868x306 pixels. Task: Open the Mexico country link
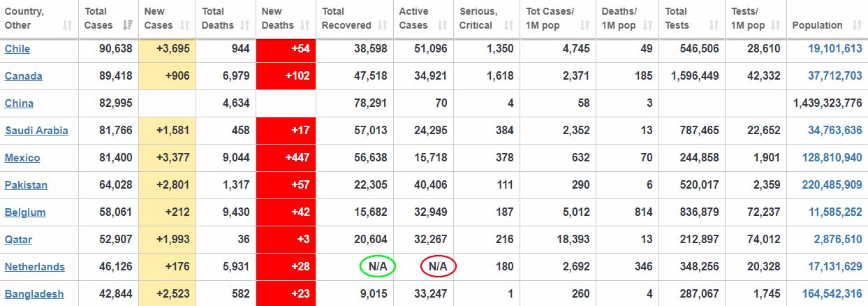coord(22,158)
